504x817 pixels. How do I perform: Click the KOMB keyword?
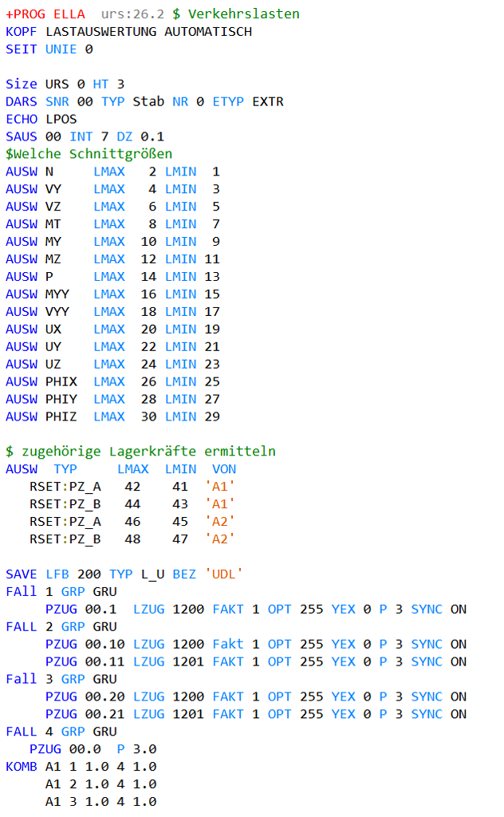(x=22, y=767)
